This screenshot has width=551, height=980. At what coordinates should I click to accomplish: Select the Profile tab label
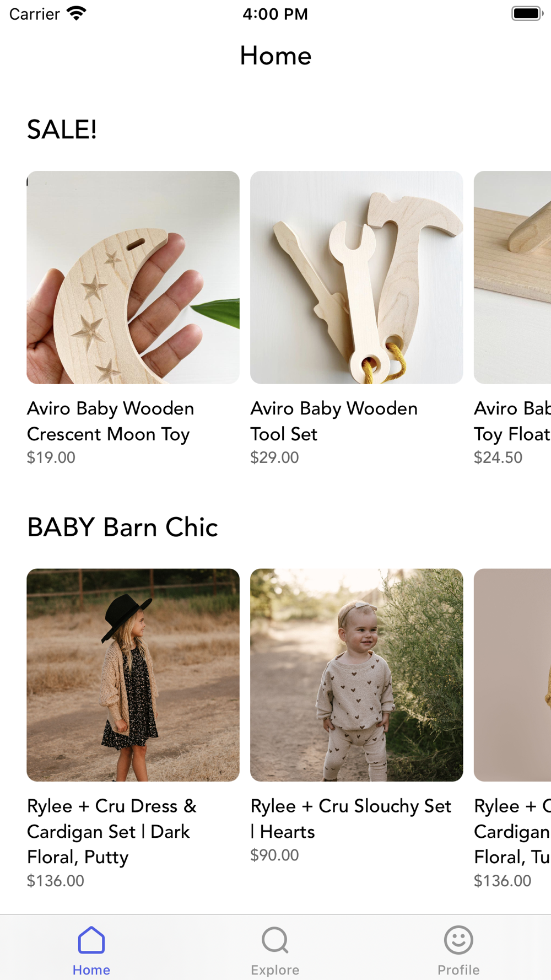(x=458, y=970)
